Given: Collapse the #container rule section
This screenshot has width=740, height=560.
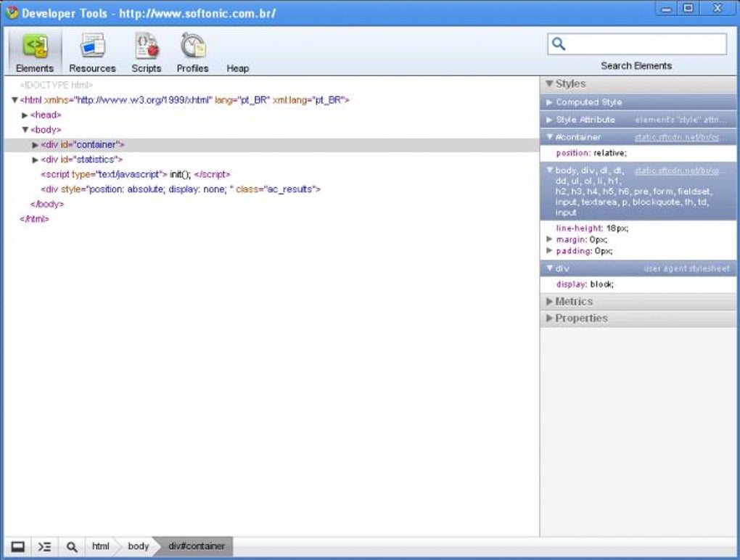Looking at the screenshot, I should (x=549, y=137).
